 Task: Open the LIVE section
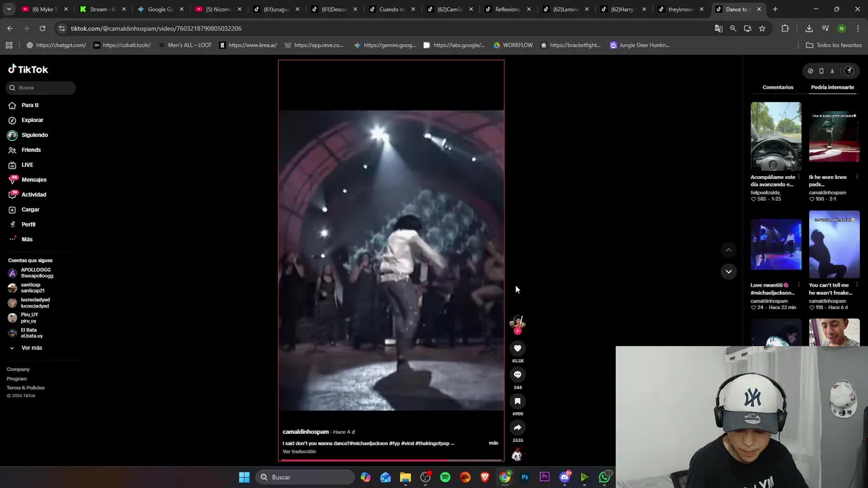coord(27,165)
